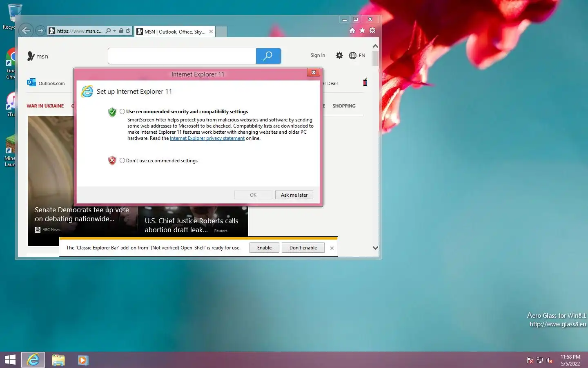This screenshot has width=588, height=368.
Task: Open File Explorer from the taskbar
Action: (58, 360)
